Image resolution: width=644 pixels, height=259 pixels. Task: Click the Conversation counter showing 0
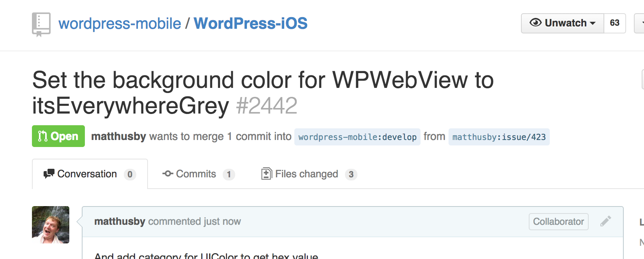click(130, 175)
